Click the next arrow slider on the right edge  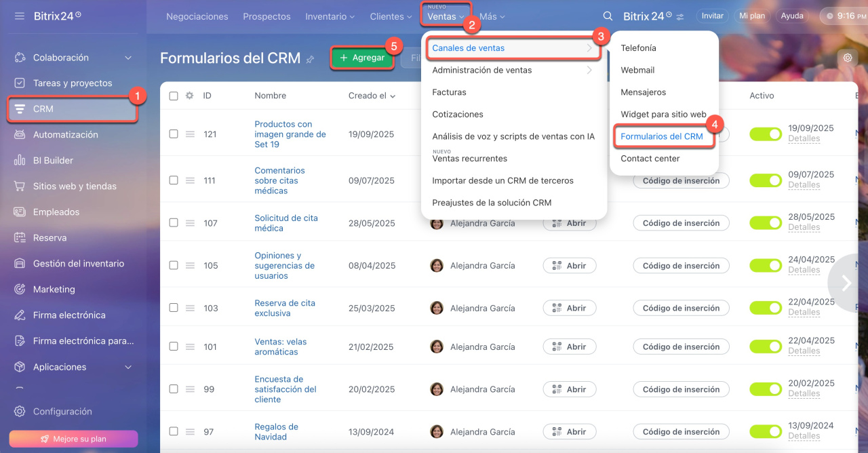(x=846, y=283)
